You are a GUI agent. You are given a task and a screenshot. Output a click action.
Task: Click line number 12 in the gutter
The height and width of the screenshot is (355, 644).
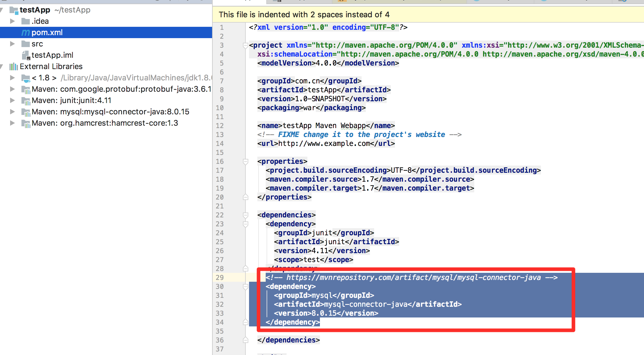point(220,126)
